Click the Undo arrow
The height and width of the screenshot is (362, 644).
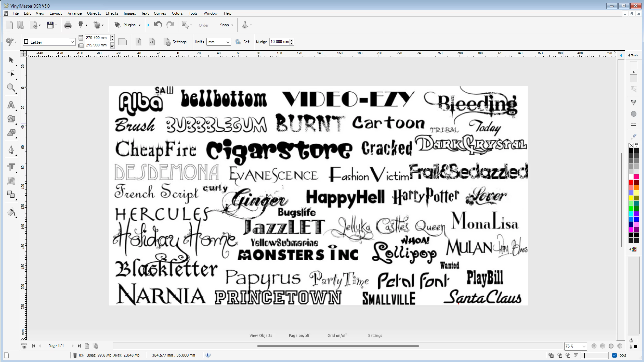tap(158, 25)
